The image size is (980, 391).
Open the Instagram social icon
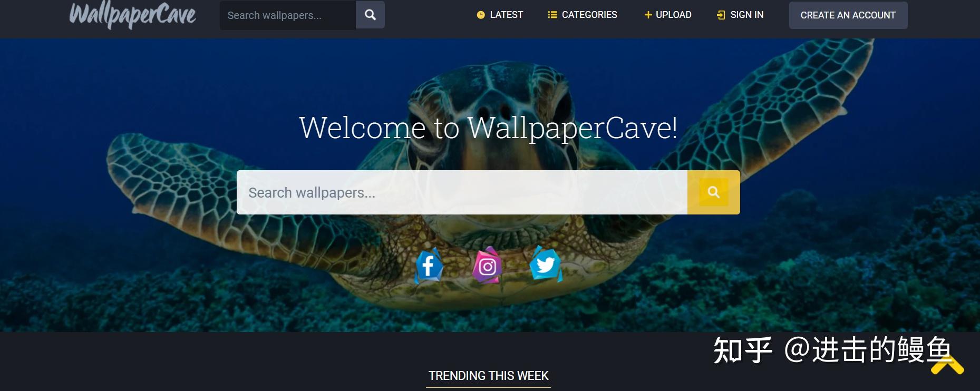487,266
